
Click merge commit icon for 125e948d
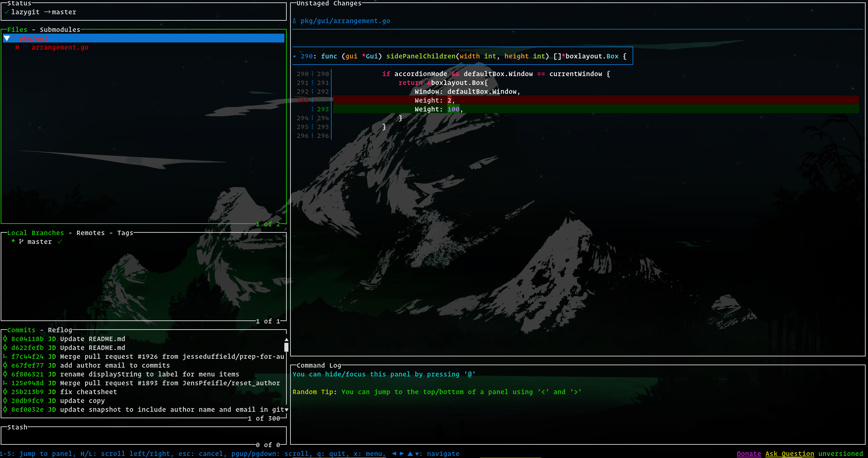(5, 383)
